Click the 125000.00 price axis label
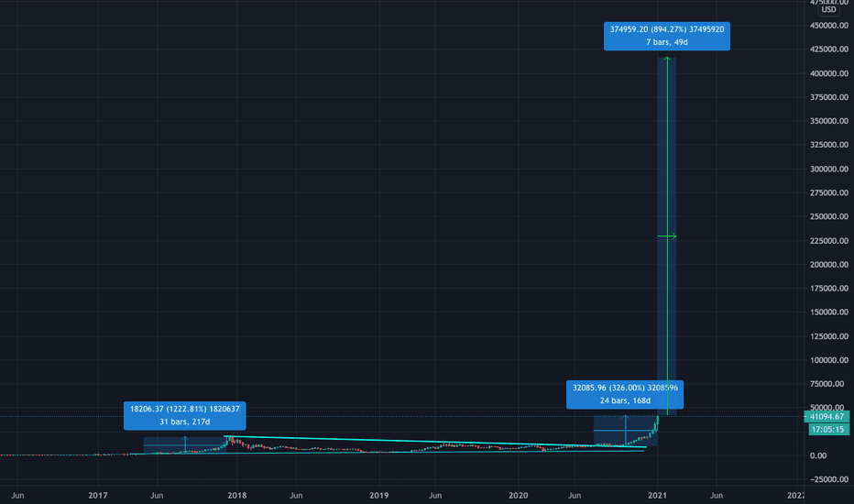The width and height of the screenshot is (854, 504). (x=829, y=336)
